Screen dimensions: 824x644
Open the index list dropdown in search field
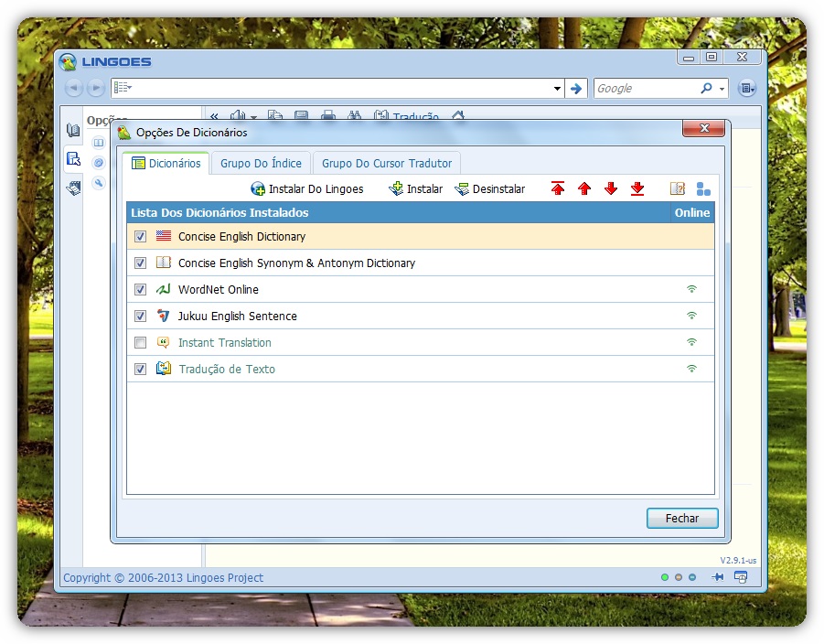123,87
